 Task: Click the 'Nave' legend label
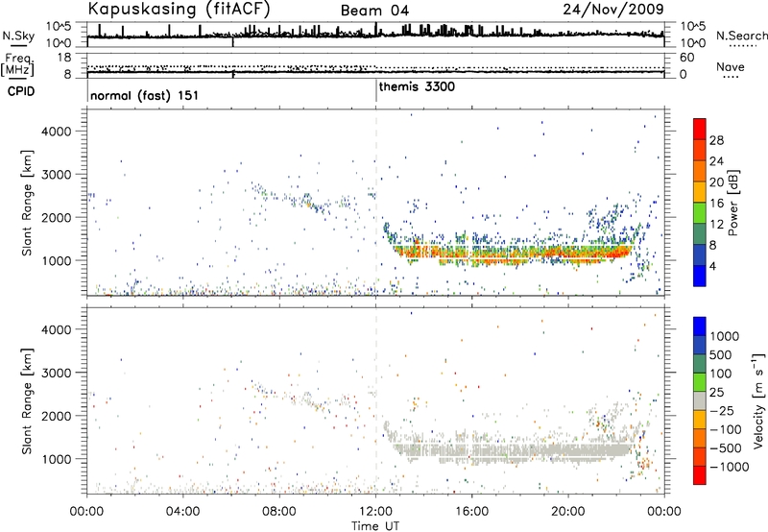(731, 67)
